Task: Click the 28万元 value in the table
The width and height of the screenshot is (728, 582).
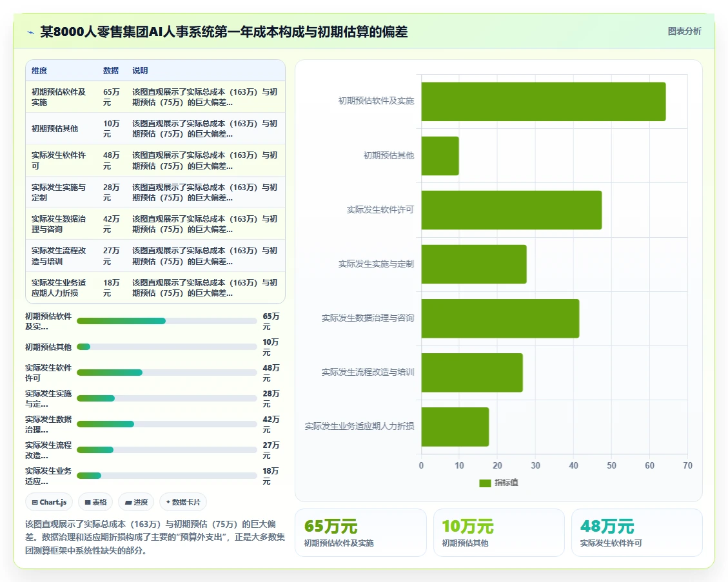Action: 112,192
